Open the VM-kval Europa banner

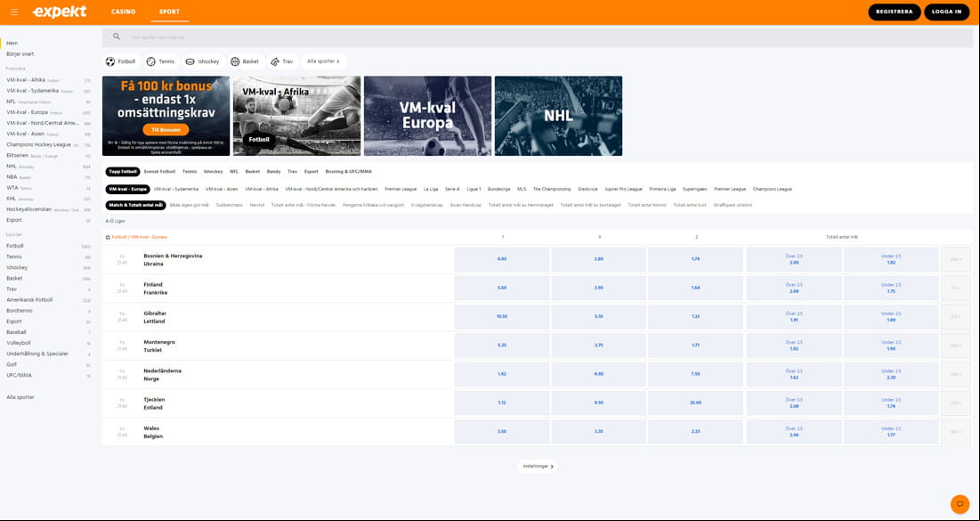pos(427,116)
